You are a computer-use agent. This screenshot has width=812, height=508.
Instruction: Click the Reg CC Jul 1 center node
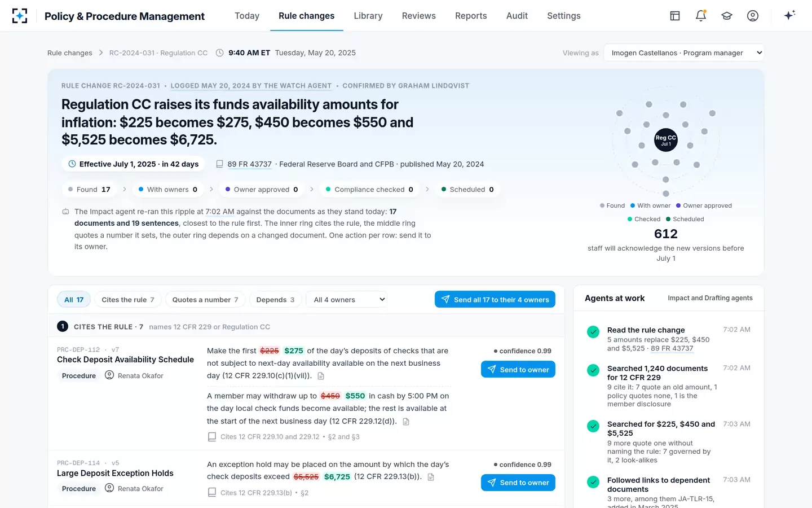point(665,140)
